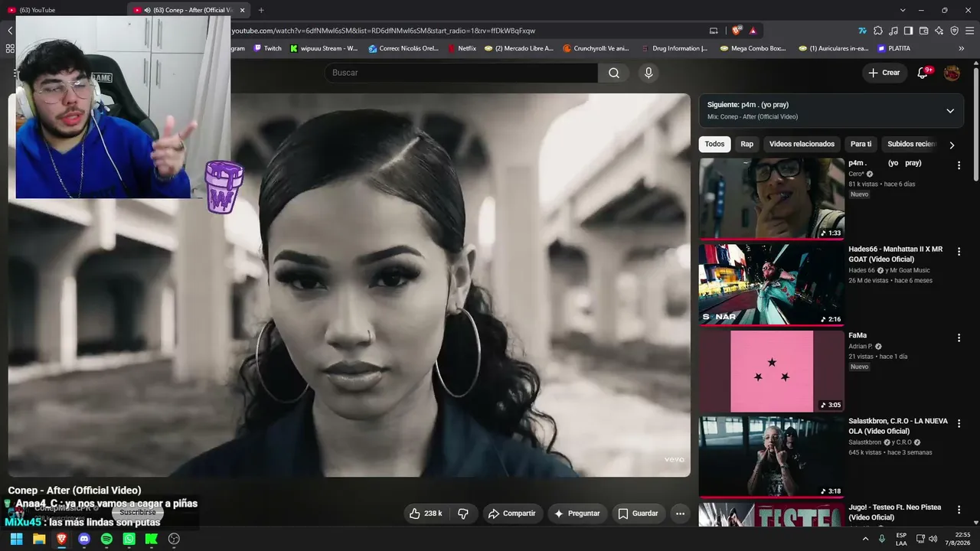Screen dimensions: 980x551
Task: Open Brave Shields panel
Action: pyautogui.click(x=737, y=31)
